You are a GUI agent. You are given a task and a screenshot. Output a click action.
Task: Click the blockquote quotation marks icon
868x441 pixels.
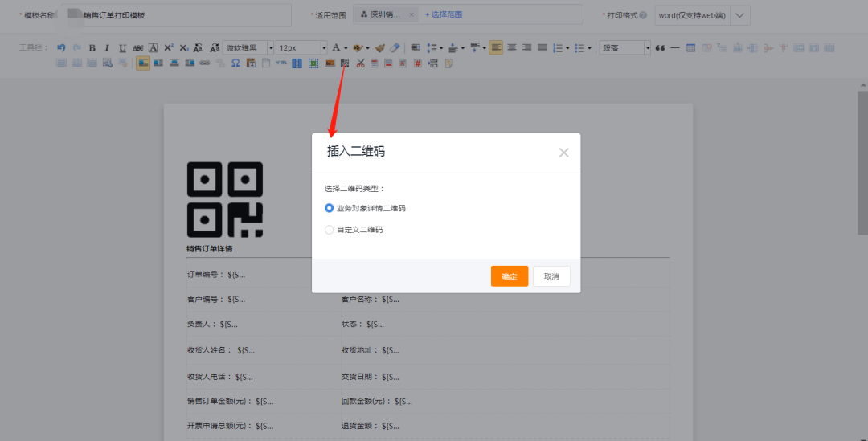pyautogui.click(x=660, y=48)
